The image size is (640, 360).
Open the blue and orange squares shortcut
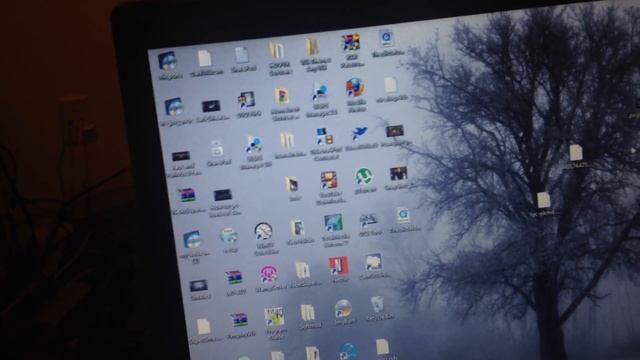coord(324,137)
